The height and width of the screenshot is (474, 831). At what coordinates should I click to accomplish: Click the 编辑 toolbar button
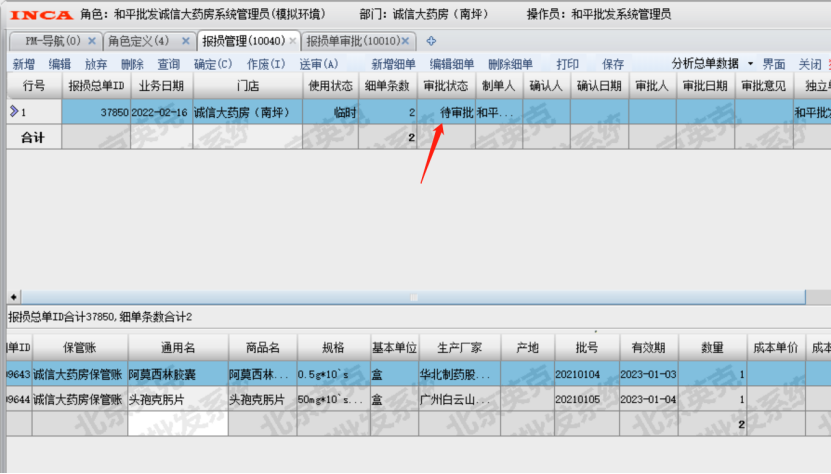60,64
